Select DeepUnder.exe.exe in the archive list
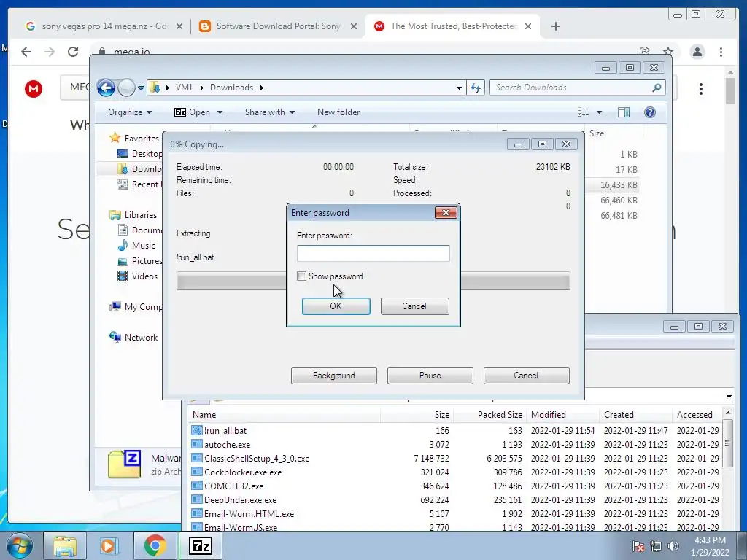This screenshot has height=560, width=747. coord(240,499)
